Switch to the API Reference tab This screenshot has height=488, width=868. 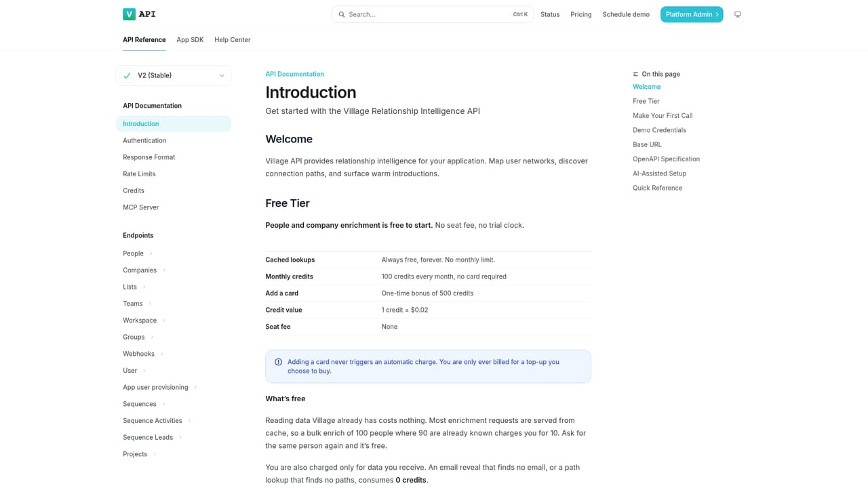(144, 40)
